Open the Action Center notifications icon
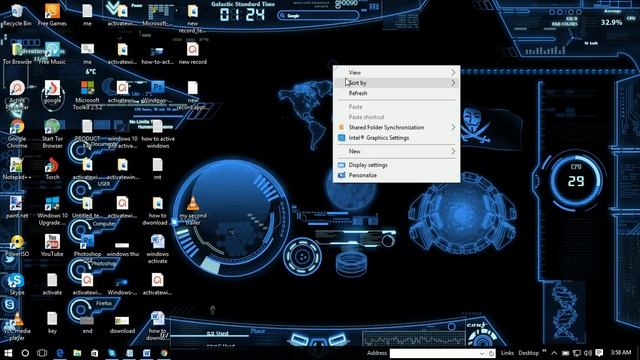Screen dimensions: 640x360 pos(599,353)
